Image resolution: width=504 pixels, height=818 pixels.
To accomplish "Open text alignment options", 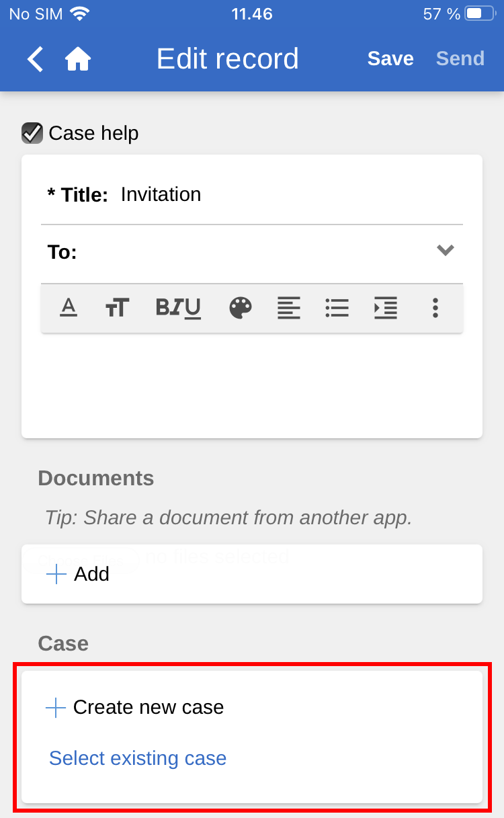I will click(289, 308).
